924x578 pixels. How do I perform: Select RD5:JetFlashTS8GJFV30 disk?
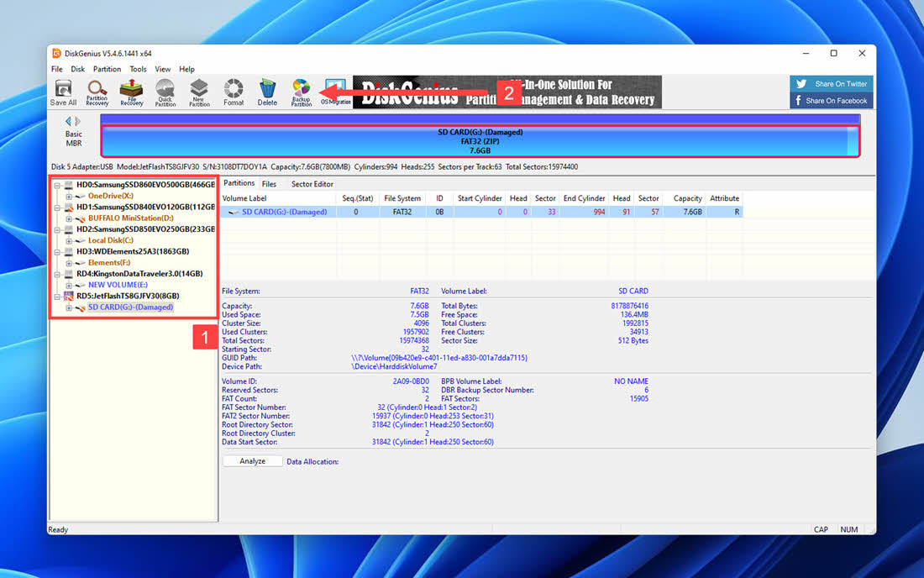tap(128, 297)
